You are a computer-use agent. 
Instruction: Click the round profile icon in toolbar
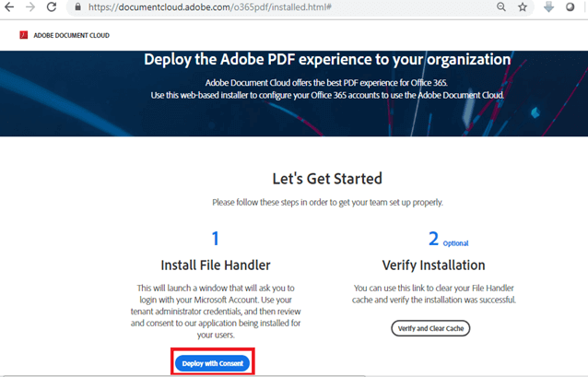coord(570,6)
